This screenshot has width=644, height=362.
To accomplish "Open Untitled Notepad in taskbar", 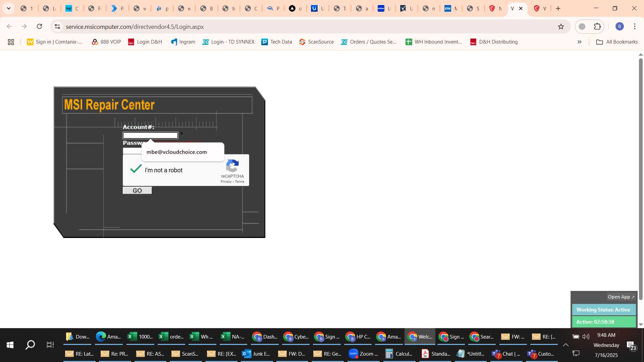I will click(471, 354).
